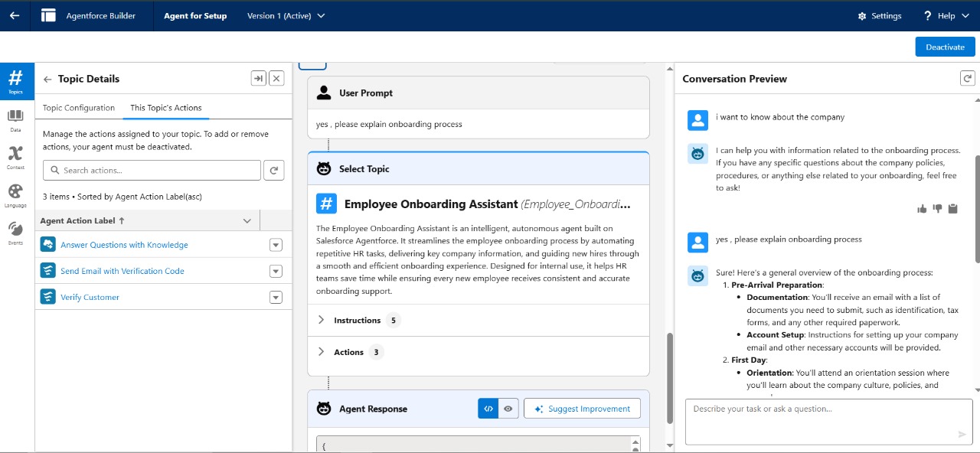Image resolution: width=980 pixels, height=453 pixels.
Task: Switch Agent Response to code view
Action: tap(488, 409)
